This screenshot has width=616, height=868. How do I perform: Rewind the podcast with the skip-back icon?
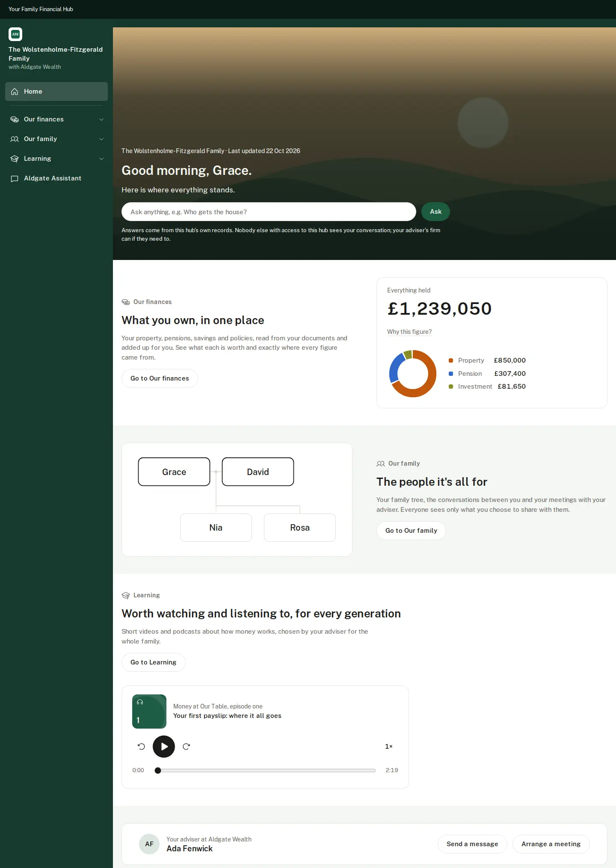[142, 747]
